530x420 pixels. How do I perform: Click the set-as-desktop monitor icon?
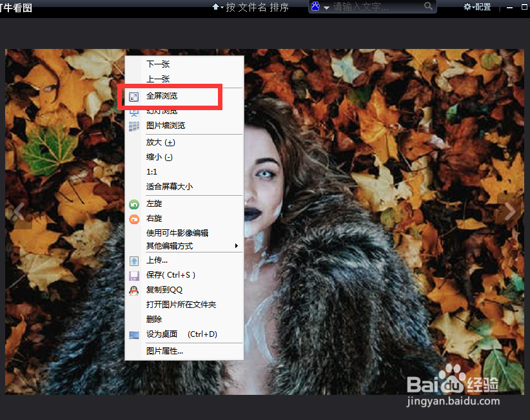[134, 335]
